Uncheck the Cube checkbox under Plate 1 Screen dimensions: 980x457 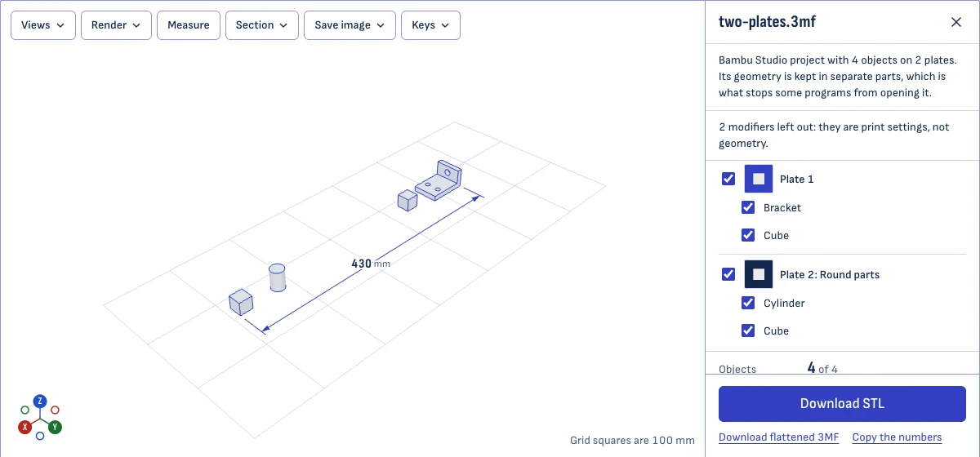(747, 235)
